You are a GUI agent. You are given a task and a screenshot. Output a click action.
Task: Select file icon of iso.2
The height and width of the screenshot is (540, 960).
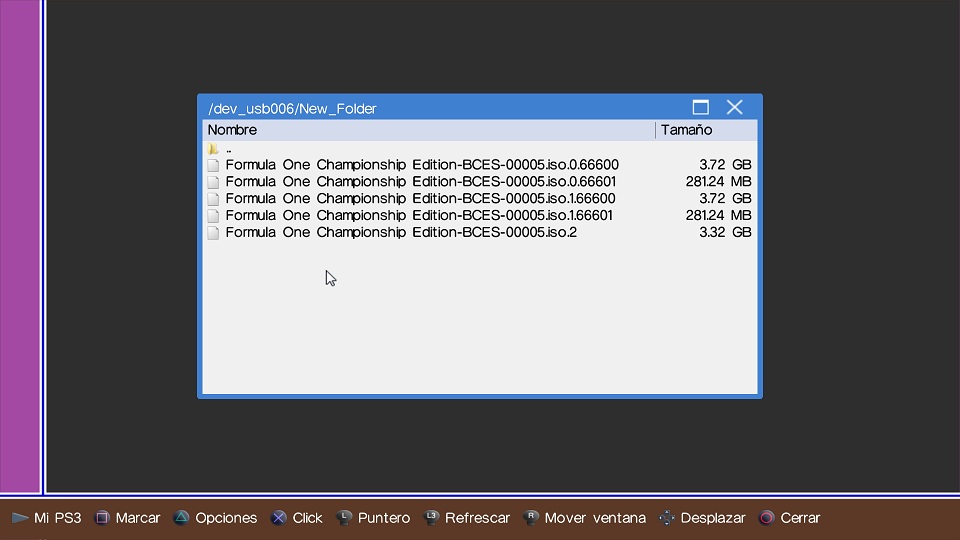212,233
